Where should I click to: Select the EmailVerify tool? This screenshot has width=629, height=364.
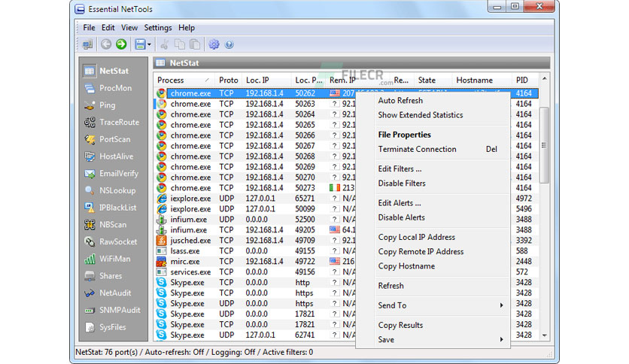(111, 174)
